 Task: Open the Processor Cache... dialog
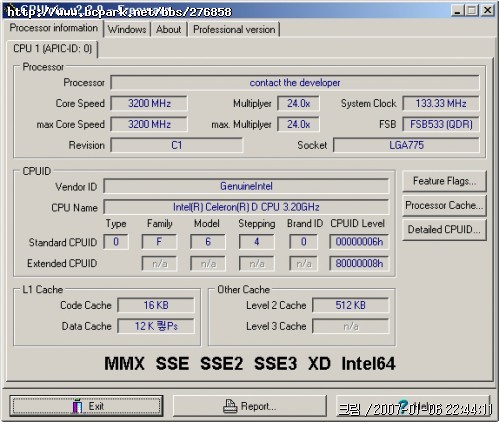tap(444, 205)
